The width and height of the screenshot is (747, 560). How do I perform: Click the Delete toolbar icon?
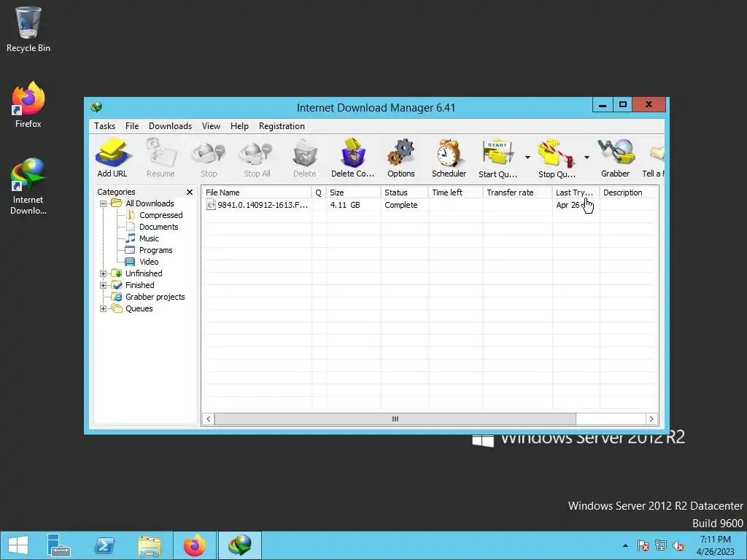pyautogui.click(x=305, y=157)
